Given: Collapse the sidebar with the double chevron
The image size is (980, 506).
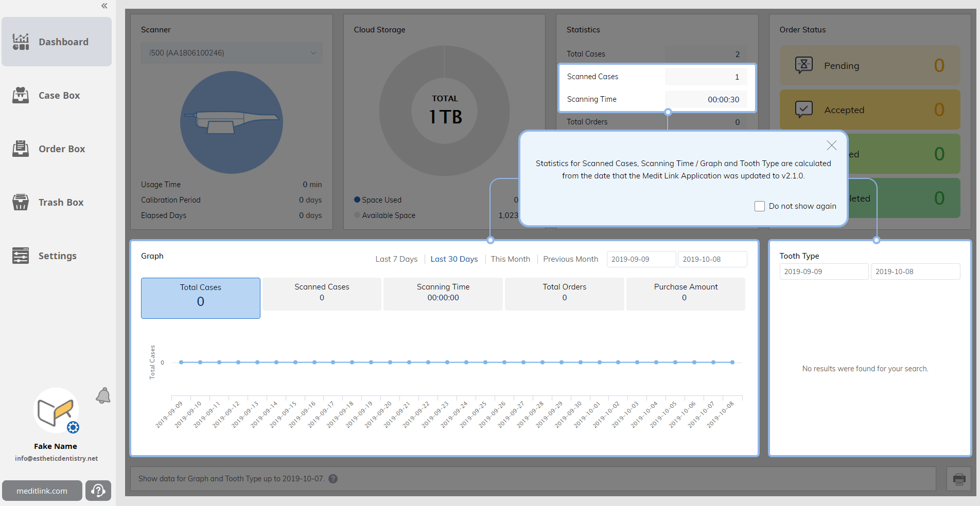Looking at the screenshot, I should pyautogui.click(x=104, y=6).
